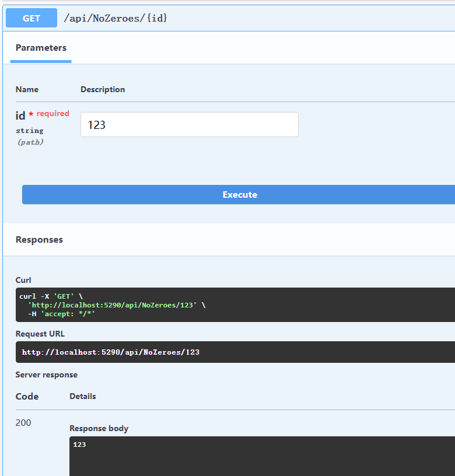The image size is (455, 476).
Task: Click the string type label
Action: pos(29,131)
